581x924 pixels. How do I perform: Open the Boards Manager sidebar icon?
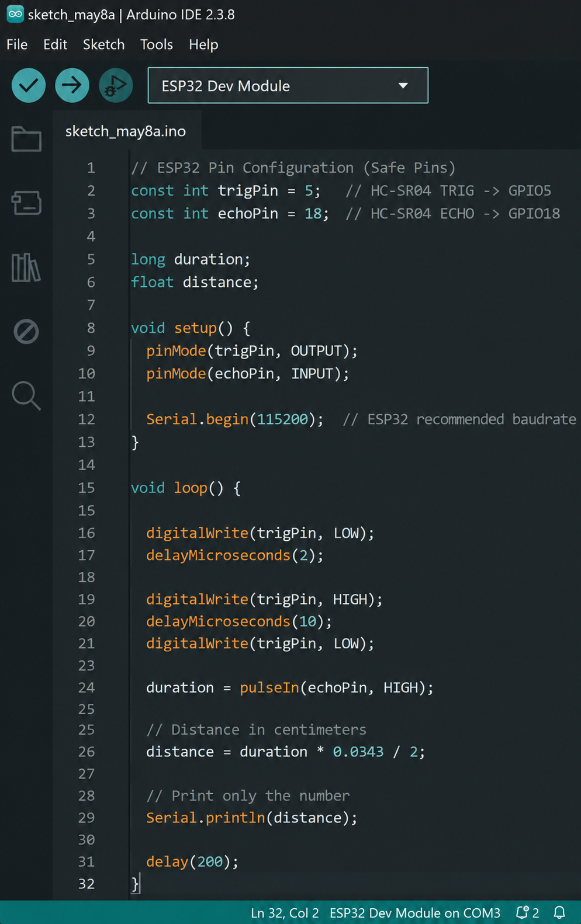26,203
